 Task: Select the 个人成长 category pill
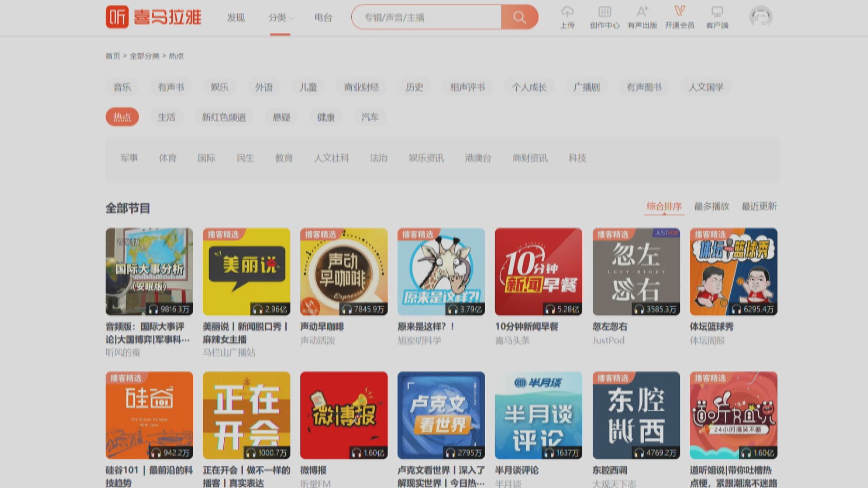tap(529, 87)
